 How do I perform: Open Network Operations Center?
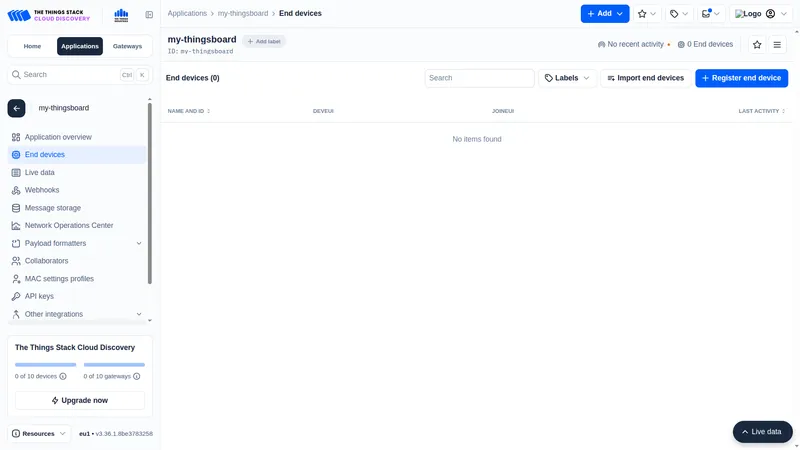[x=77, y=226]
